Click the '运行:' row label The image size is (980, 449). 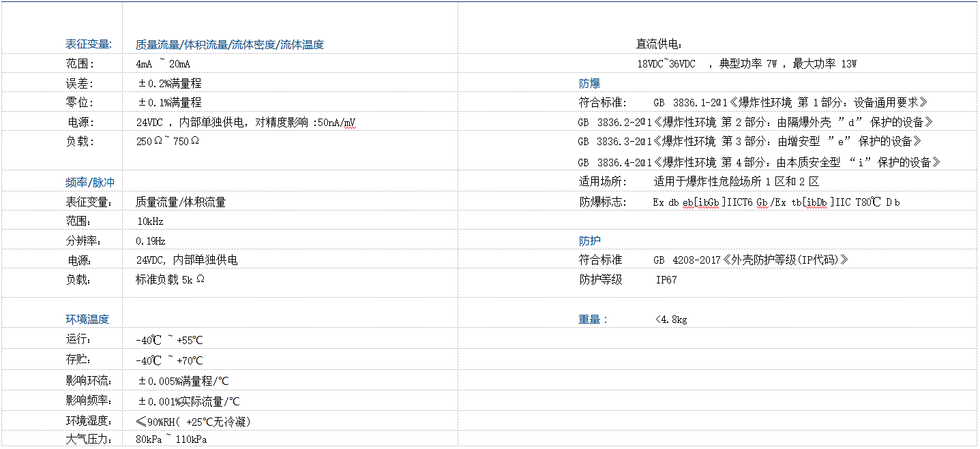[x=78, y=339]
